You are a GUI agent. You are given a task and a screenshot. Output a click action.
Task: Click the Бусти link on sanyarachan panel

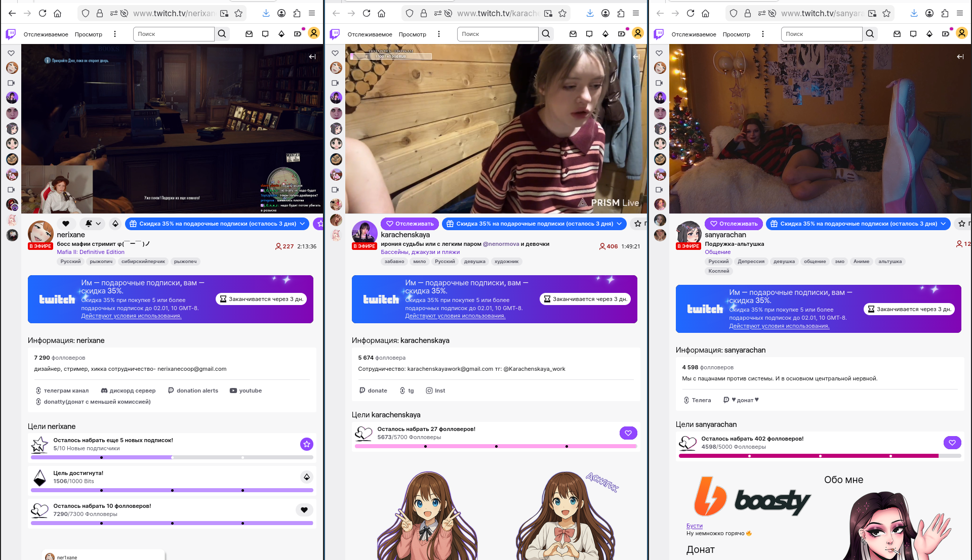694,526
